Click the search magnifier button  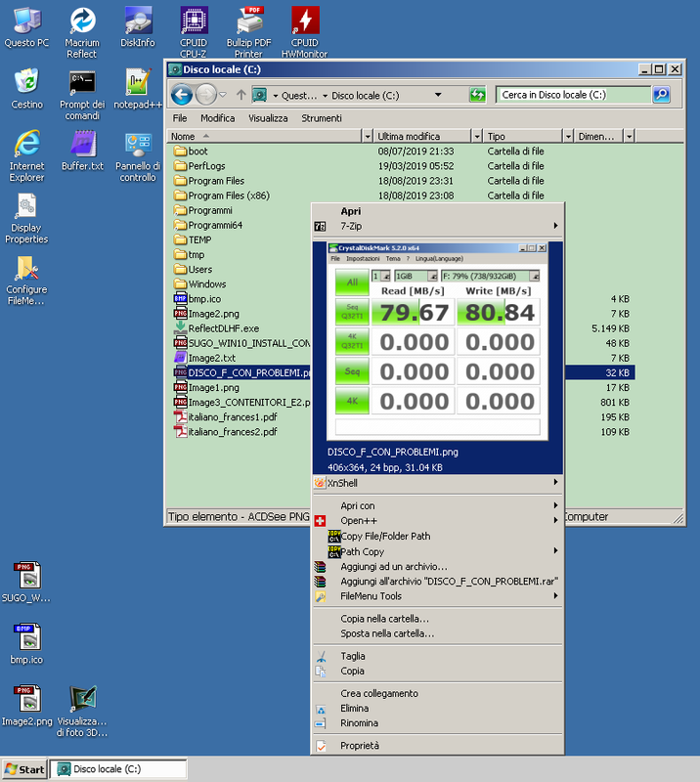[x=661, y=94]
